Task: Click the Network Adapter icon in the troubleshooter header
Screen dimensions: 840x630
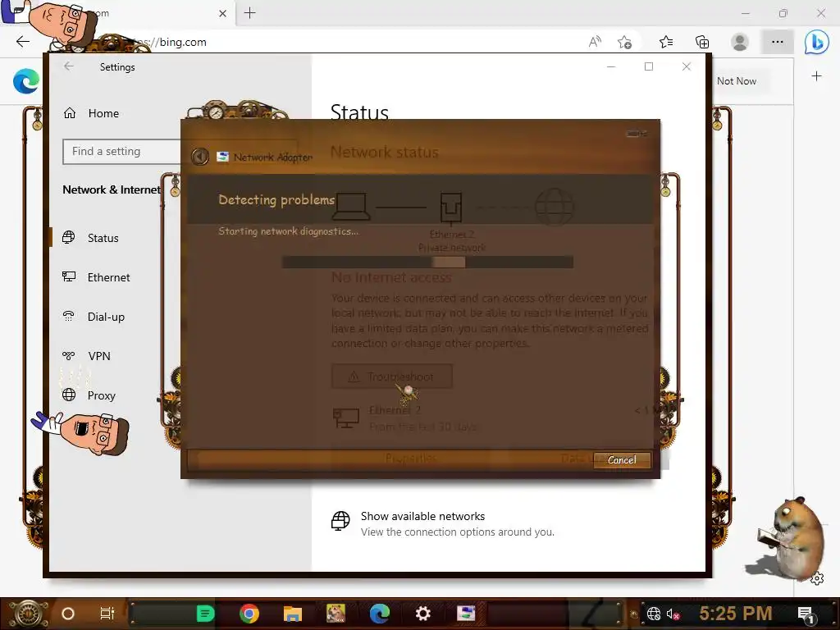Action: point(222,157)
